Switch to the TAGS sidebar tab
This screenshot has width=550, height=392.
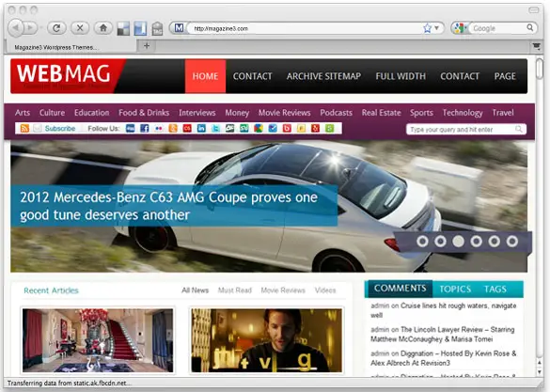[x=495, y=289]
